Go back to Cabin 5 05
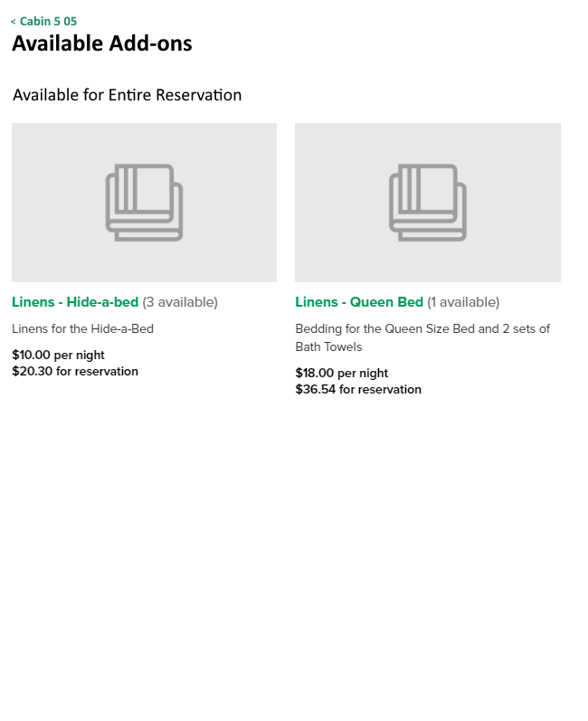Viewport: 588px width, 721px height. tap(48, 22)
